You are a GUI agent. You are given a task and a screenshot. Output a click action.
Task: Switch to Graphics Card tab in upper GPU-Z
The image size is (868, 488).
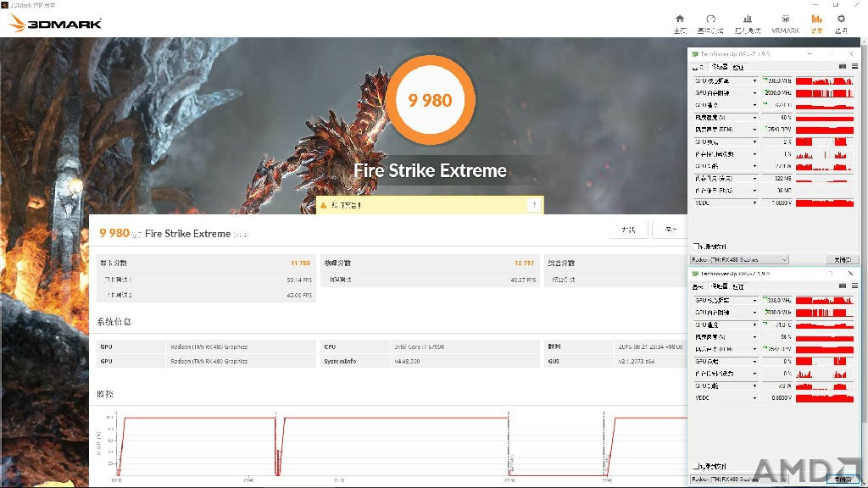click(698, 67)
